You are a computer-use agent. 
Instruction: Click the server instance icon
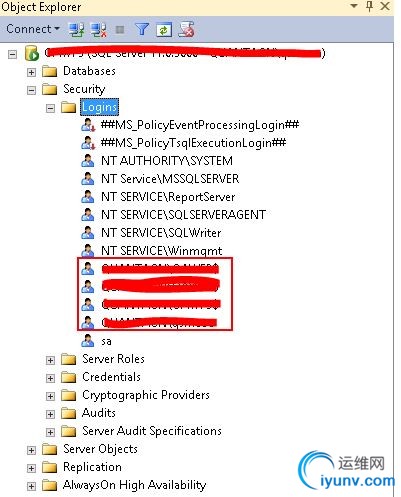(x=32, y=53)
